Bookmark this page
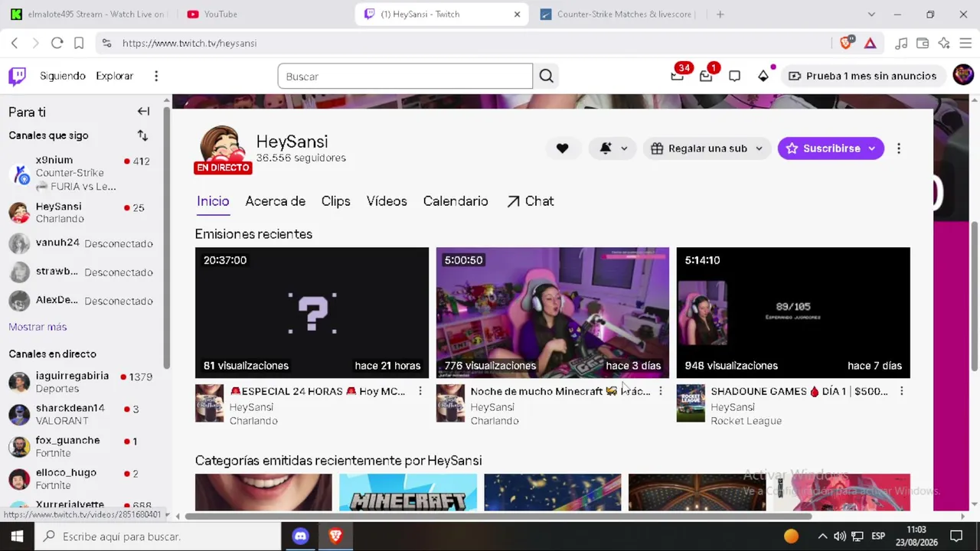Image resolution: width=980 pixels, height=551 pixels. click(x=79, y=43)
